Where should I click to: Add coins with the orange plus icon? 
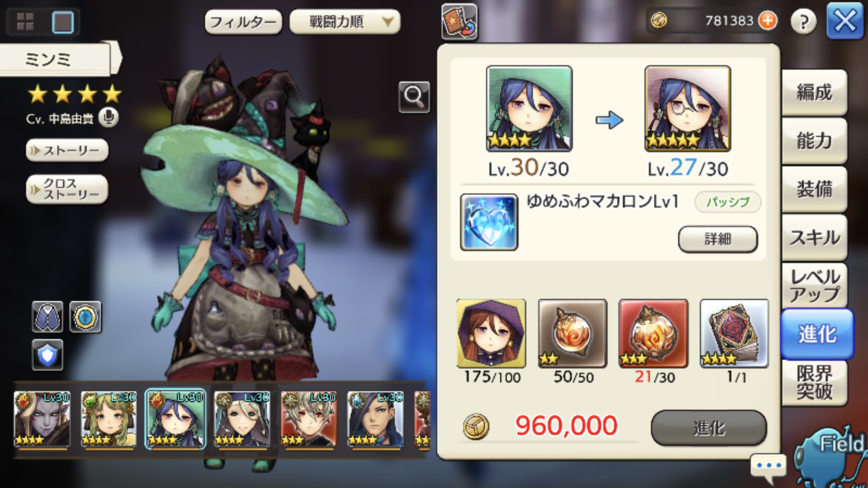click(767, 21)
